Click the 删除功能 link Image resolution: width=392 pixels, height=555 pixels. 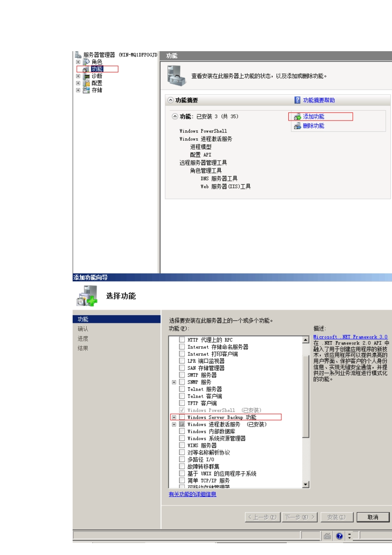click(314, 126)
